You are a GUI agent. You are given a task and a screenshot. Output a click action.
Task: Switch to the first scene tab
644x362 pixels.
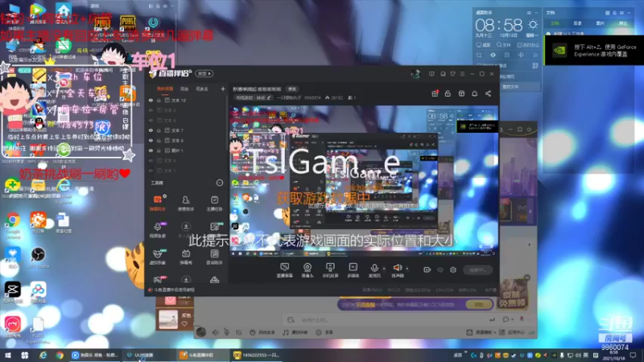click(165, 88)
